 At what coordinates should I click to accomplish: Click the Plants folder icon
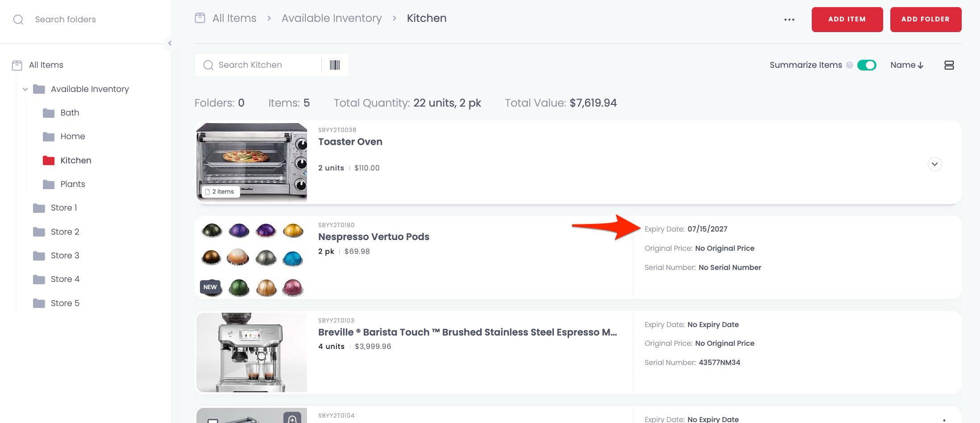[48, 184]
